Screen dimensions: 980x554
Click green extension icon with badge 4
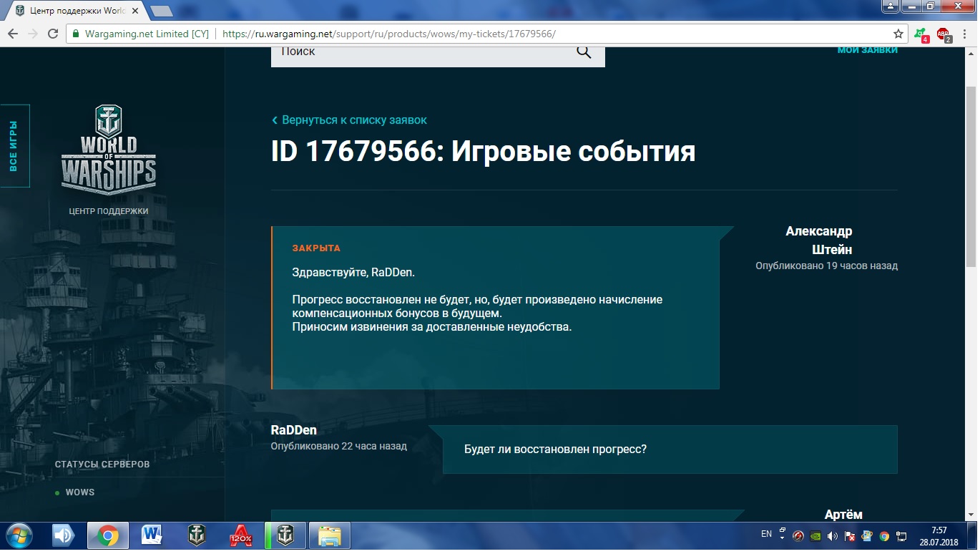921,34
